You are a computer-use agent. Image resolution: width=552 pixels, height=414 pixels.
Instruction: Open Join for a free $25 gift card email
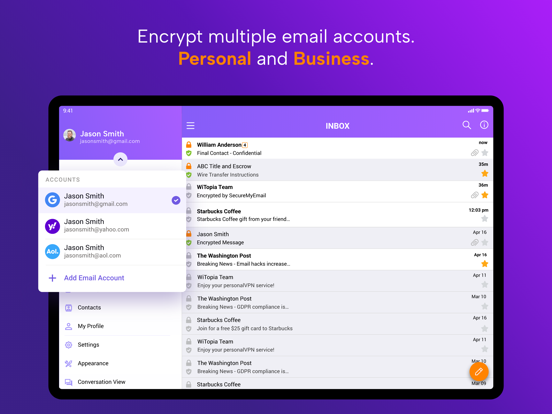point(337,324)
